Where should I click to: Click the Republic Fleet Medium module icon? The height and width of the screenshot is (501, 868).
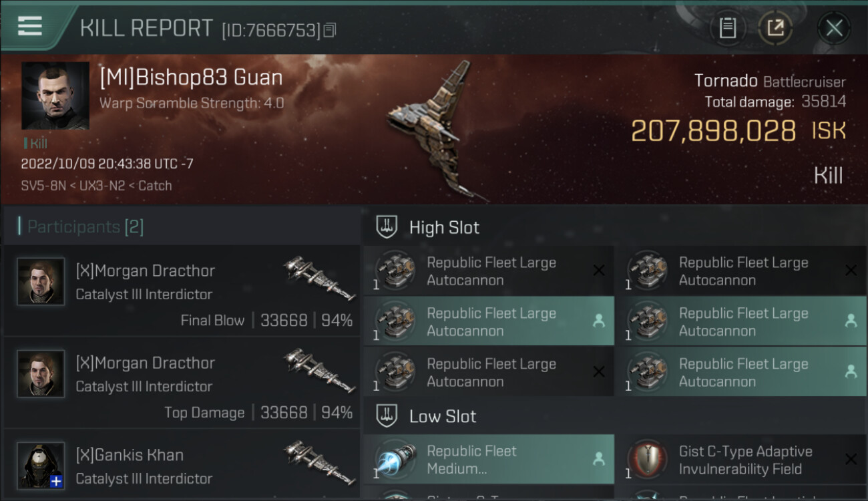[395, 460]
